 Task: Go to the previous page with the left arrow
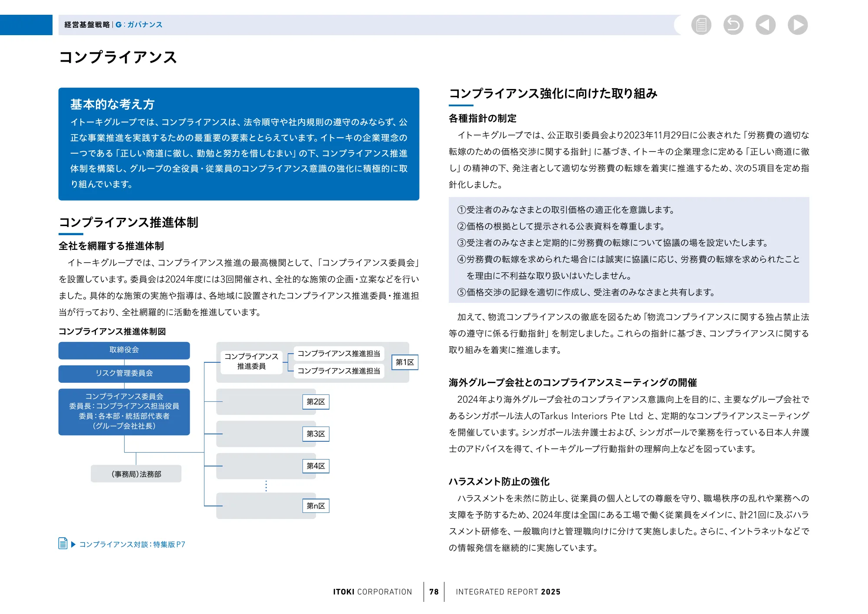[x=766, y=26]
